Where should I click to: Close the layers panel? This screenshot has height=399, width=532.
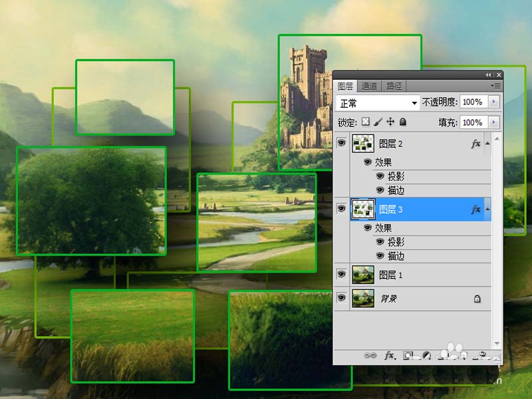pyautogui.click(x=499, y=75)
